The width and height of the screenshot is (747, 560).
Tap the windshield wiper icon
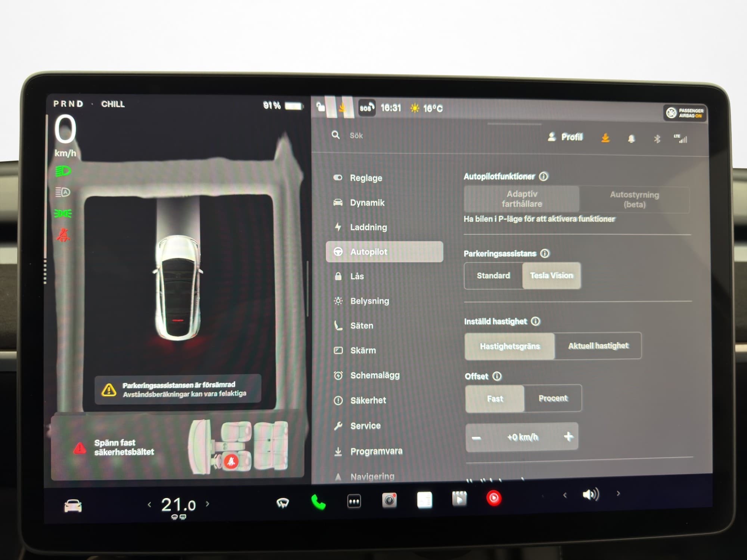[x=283, y=503]
